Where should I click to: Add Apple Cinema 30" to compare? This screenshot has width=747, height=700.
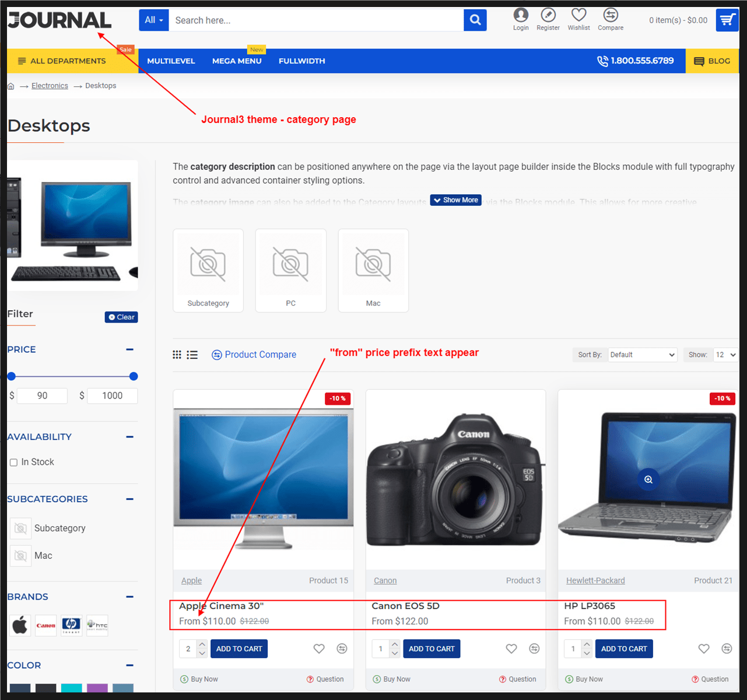342,649
